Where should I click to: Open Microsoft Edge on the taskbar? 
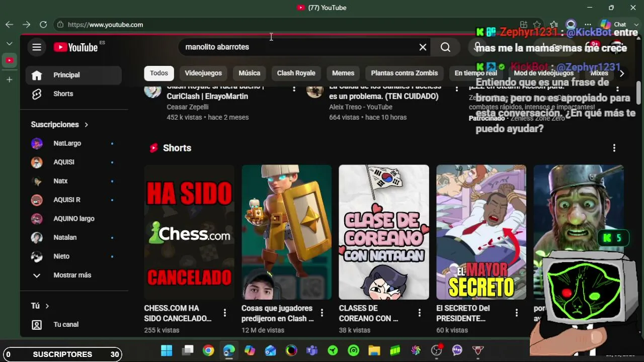229,350
